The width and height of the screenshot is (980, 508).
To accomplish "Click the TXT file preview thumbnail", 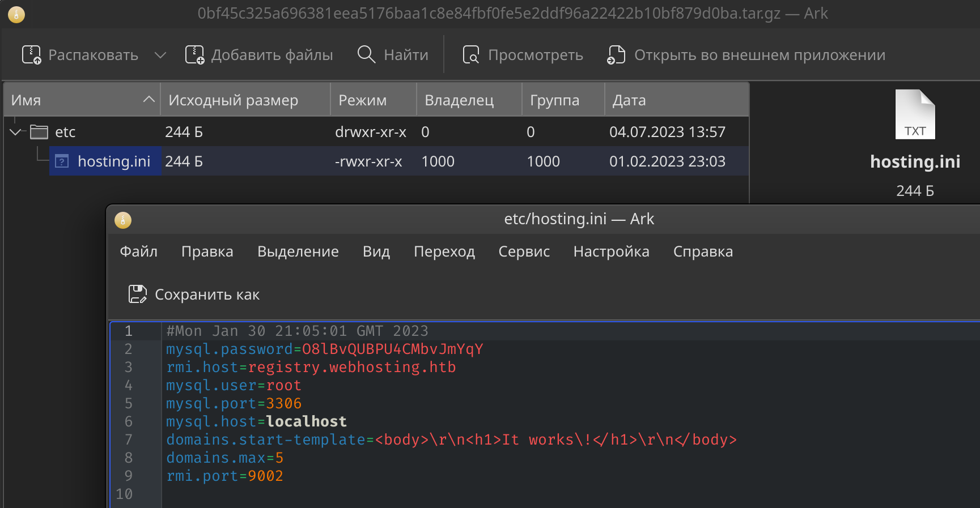I will 915,114.
